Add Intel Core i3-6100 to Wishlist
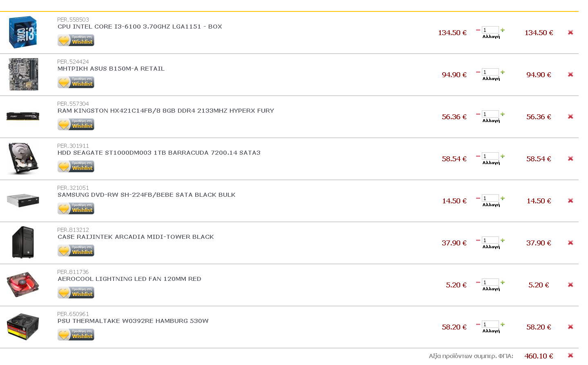The width and height of the screenshot is (588, 365). pos(76,40)
